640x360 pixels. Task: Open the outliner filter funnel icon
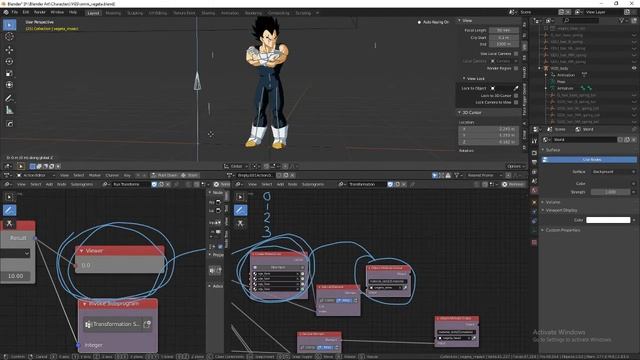[621, 20]
